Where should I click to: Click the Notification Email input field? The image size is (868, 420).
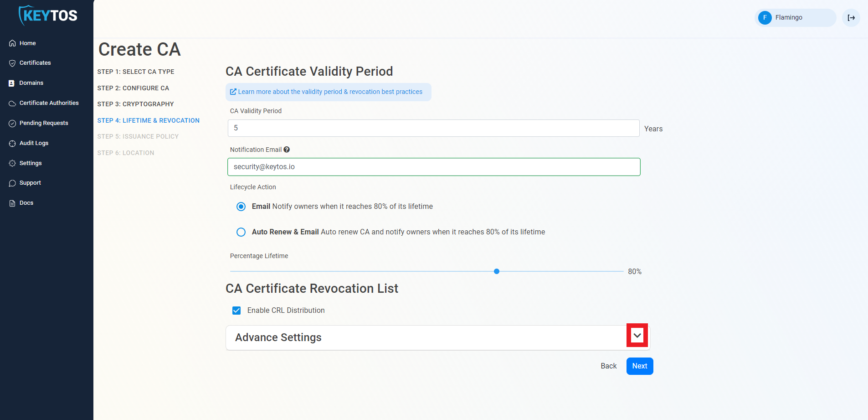(433, 167)
